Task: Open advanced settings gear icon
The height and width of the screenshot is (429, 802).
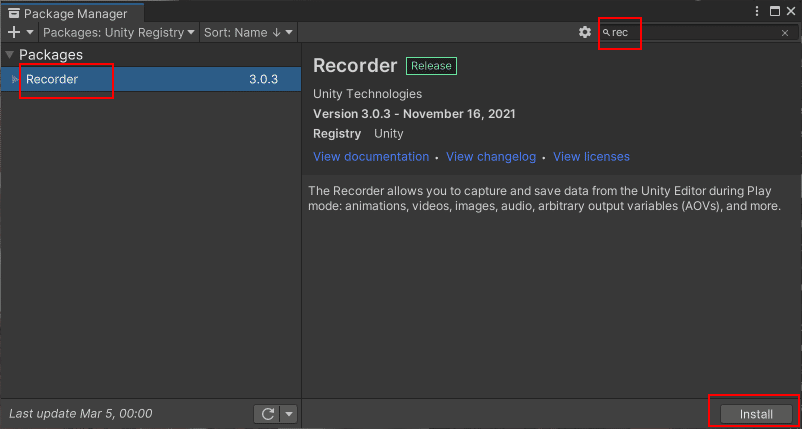Action: [585, 32]
